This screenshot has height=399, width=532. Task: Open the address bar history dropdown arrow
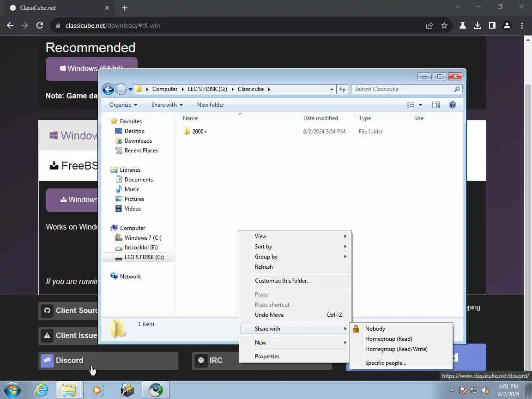click(x=332, y=90)
